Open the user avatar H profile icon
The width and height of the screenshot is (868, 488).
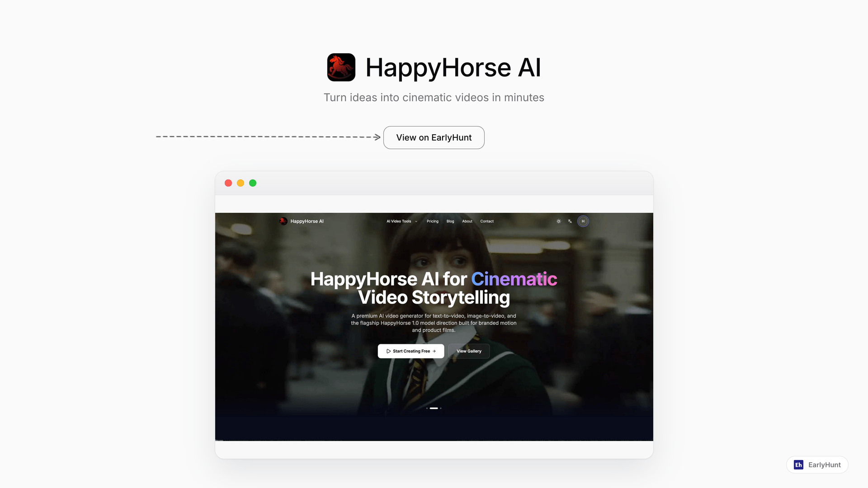pyautogui.click(x=583, y=221)
